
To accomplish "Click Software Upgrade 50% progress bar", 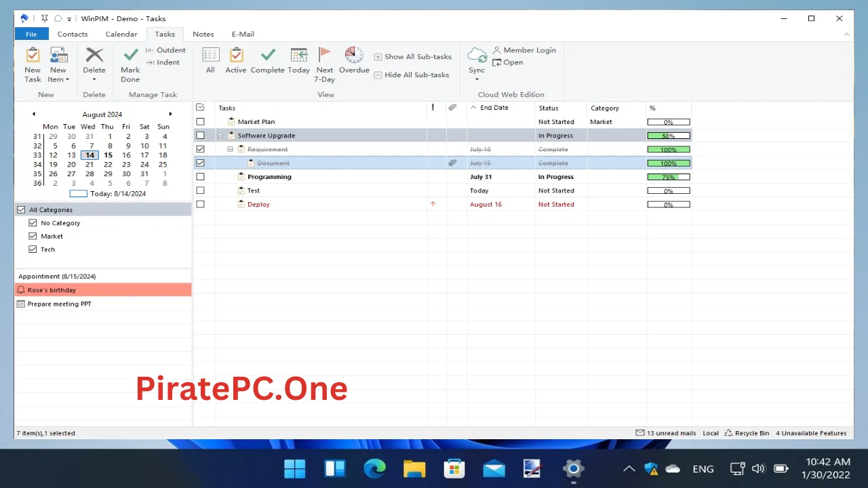I will pyautogui.click(x=669, y=136).
